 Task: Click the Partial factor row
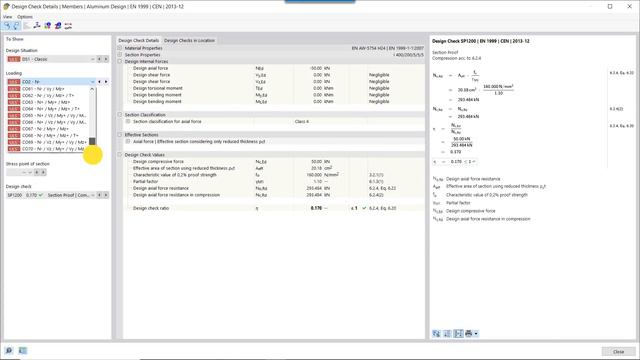[x=274, y=182]
